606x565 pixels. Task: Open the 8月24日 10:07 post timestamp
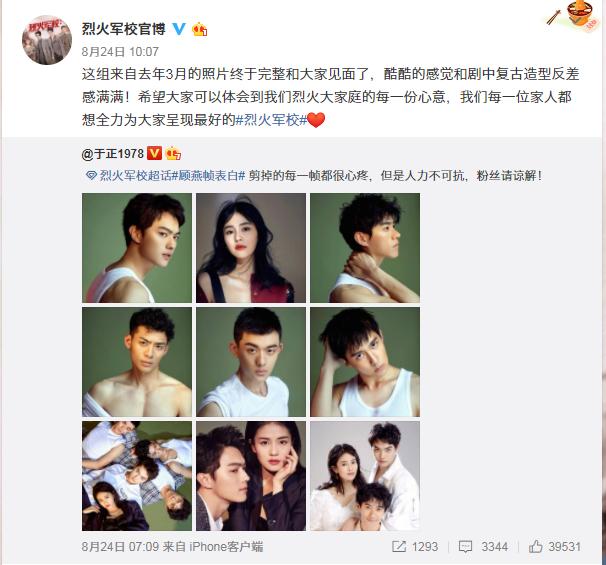(x=120, y=52)
